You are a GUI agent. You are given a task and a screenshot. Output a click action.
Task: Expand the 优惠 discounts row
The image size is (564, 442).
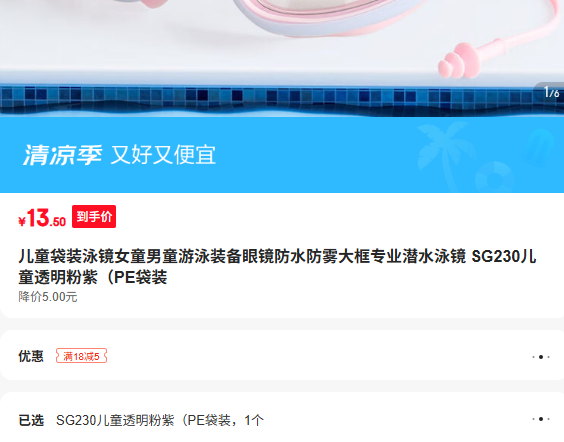pyautogui.click(x=282, y=355)
